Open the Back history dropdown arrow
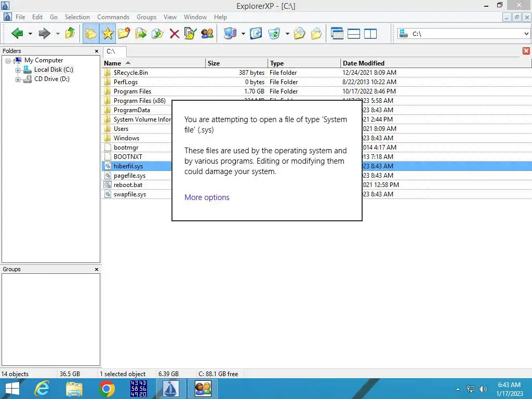The height and width of the screenshot is (399, 532). click(30, 34)
